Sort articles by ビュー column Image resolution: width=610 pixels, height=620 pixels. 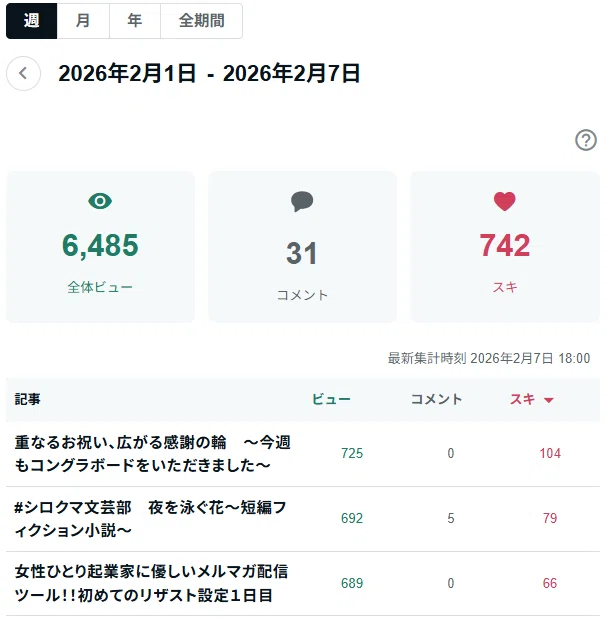pyautogui.click(x=331, y=399)
